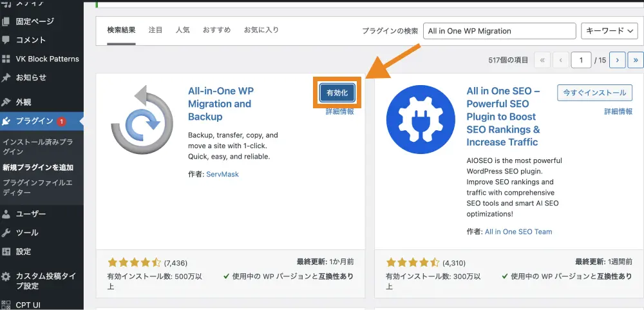
Task: Click the gear icon beside カスタム投稿タイプ設定
Action: [x=6, y=276]
